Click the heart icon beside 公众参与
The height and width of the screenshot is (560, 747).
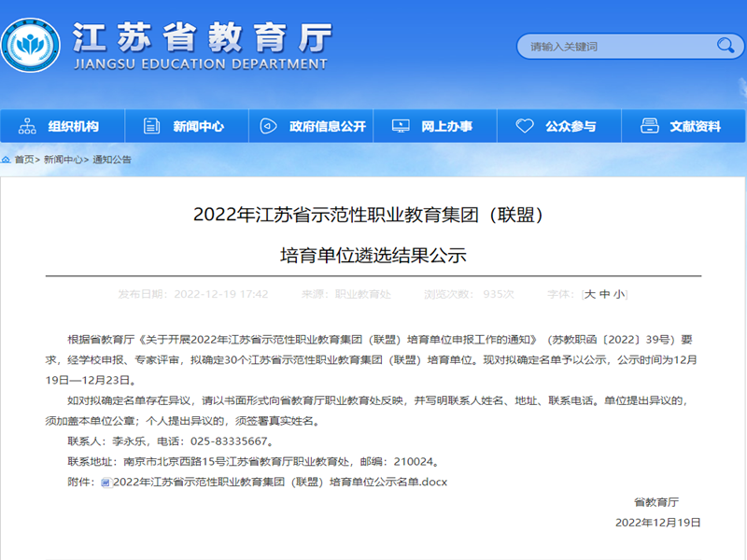(523, 123)
